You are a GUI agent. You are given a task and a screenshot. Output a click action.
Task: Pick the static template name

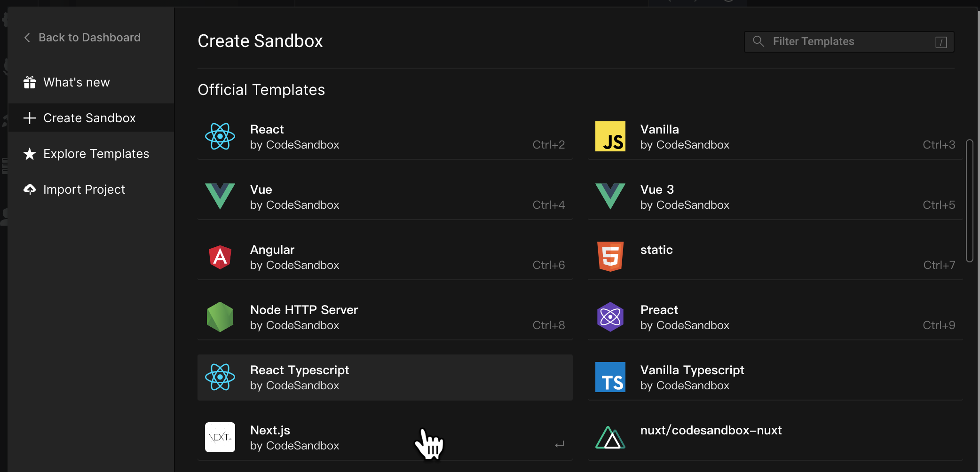click(656, 250)
